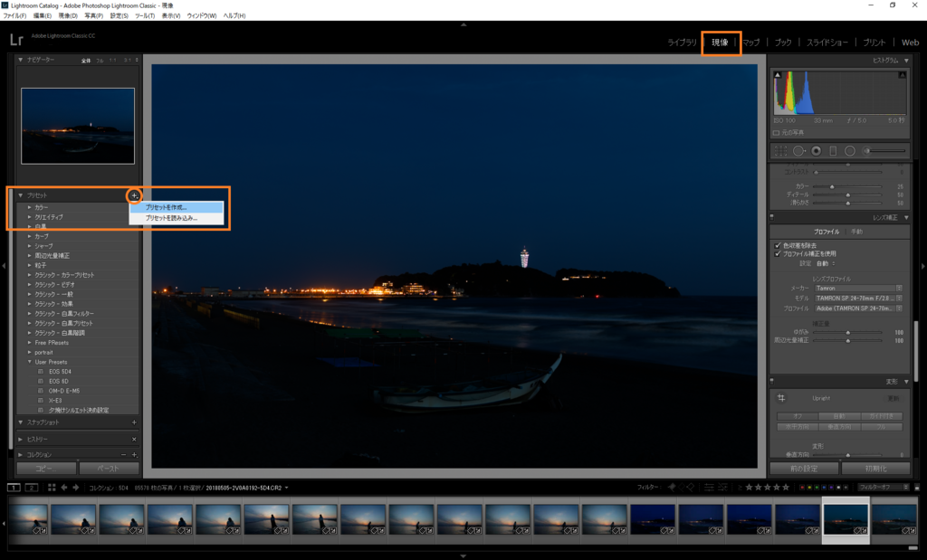Collapse the User Presets group

[x=30, y=362]
